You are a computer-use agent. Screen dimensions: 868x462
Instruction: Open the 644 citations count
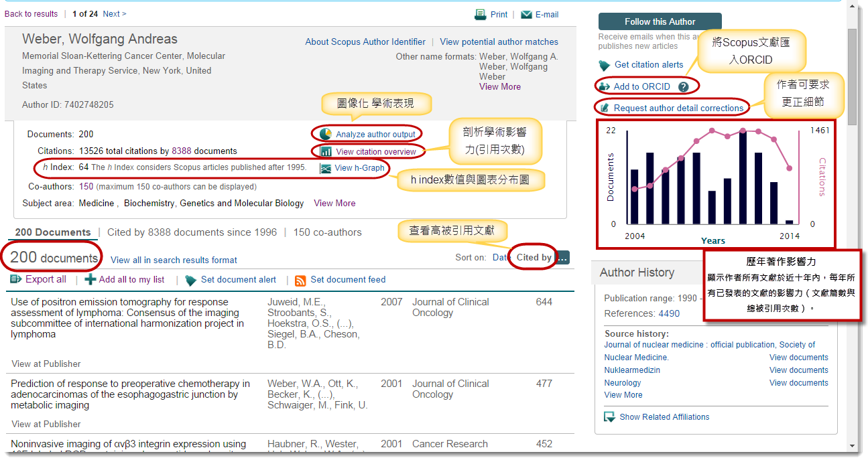point(544,302)
